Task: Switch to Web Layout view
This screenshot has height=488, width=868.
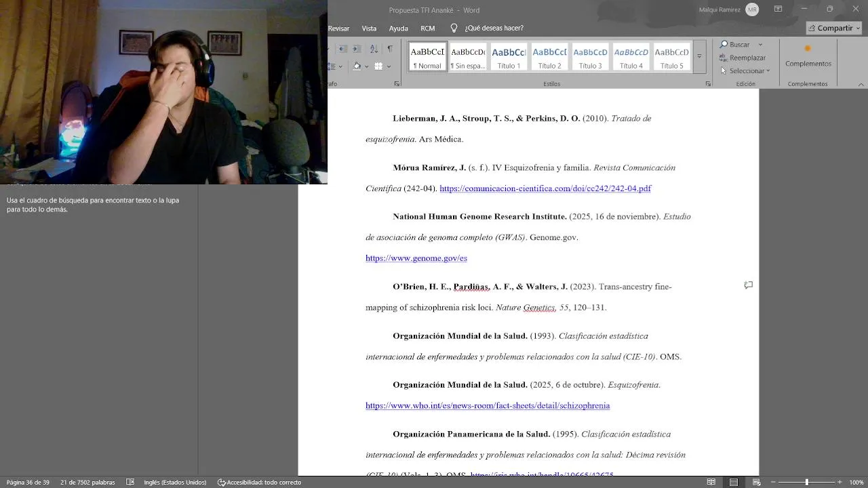Action: pyautogui.click(x=757, y=483)
